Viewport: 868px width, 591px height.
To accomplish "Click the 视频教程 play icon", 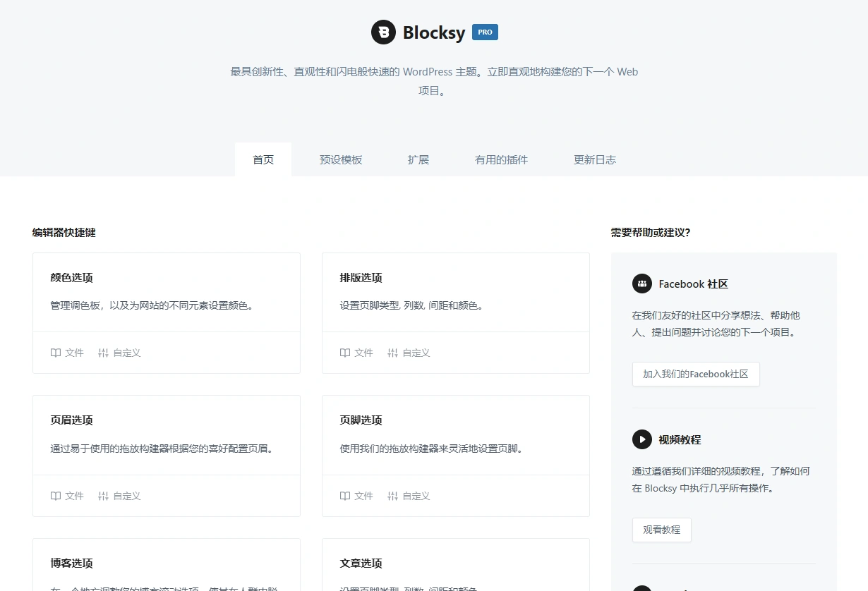I will [642, 439].
